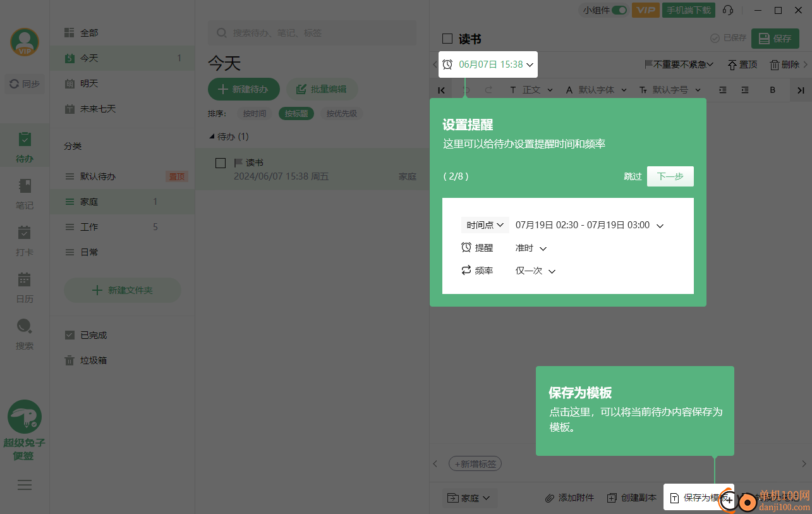Image resolution: width=812 pixels, height=514 pixels.
Task: Open the hamburger menu at sidebar bottom
Action: (25, 485)
